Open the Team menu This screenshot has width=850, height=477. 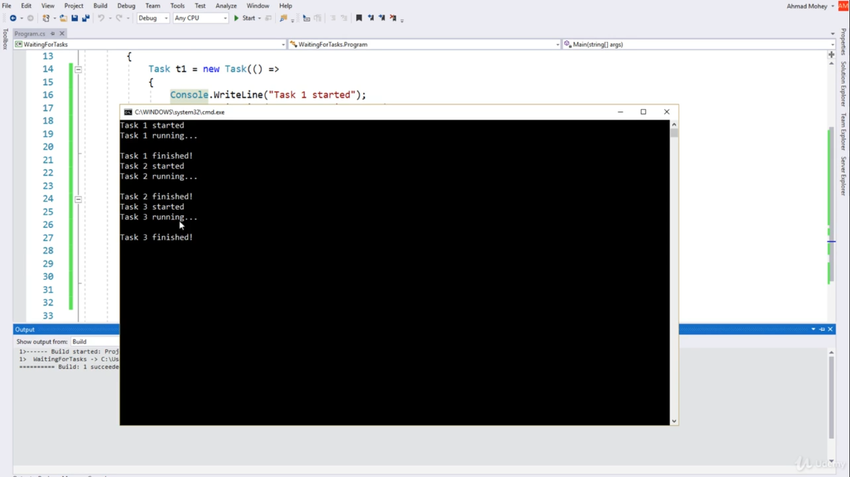153,5
